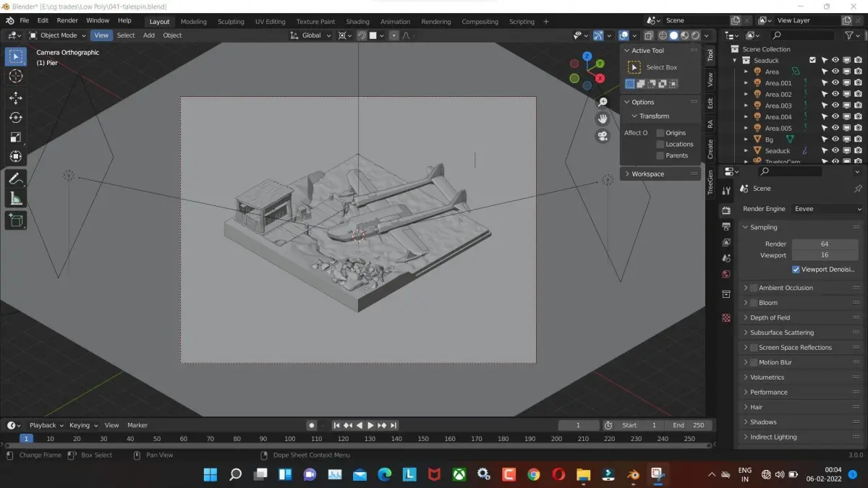Open the Playback dropdown in timeline
The height and width of the screenshot is (488, 868).
point(46,425)
